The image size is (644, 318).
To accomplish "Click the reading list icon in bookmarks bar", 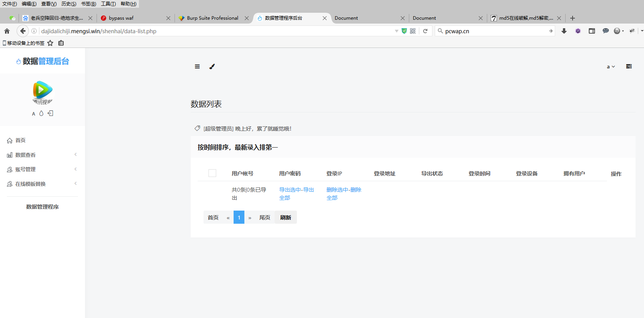I will click(x=61, y=43).
